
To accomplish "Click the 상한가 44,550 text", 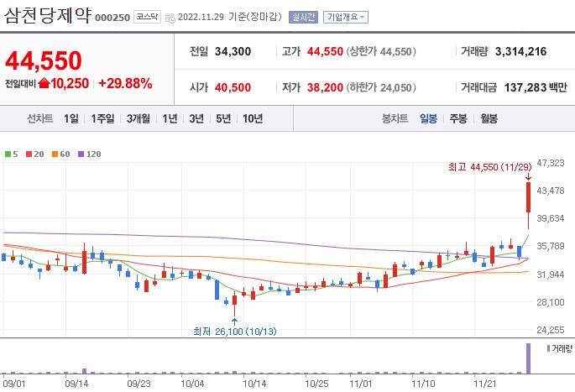I will [381, 51].
